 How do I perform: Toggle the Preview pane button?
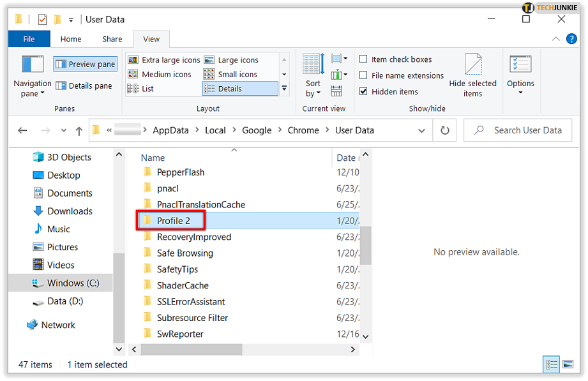pyautogui.click(x=85, y=64)
